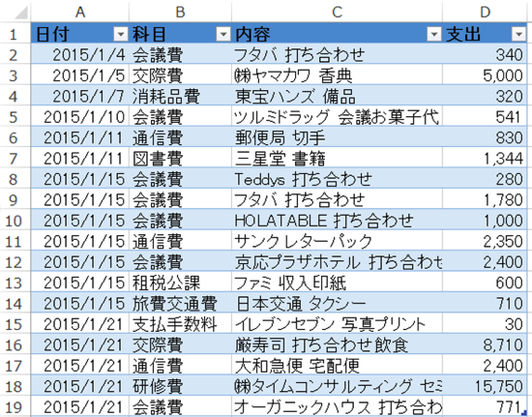Select cell ㈱ヤマカワ 香典
The image size is (532, 417).
(337, 75)
